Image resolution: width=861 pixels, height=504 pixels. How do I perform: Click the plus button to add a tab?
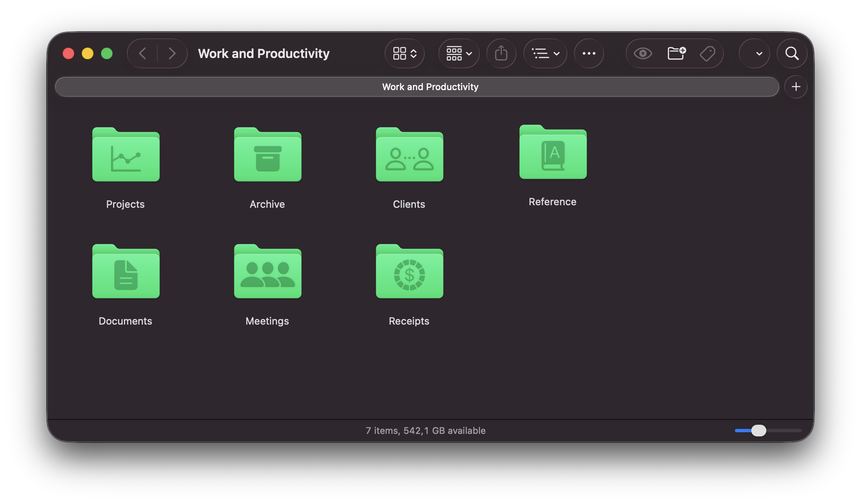tap(796, 87)
